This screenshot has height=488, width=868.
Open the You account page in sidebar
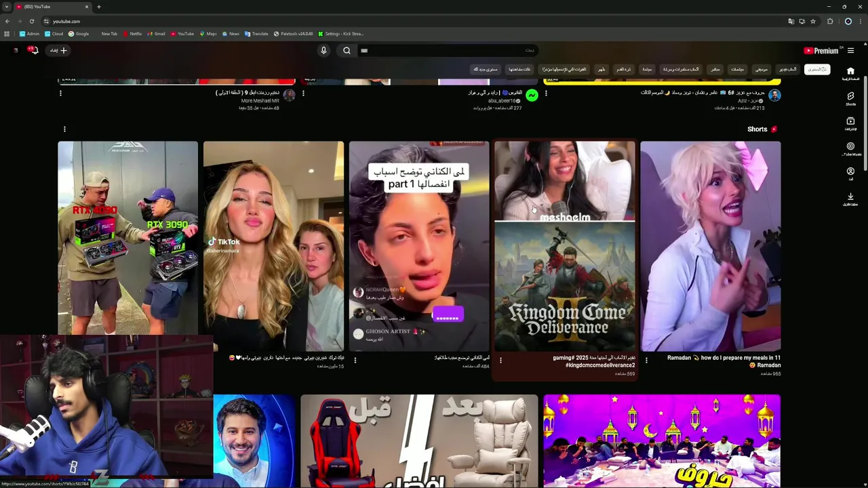(850, 174)
